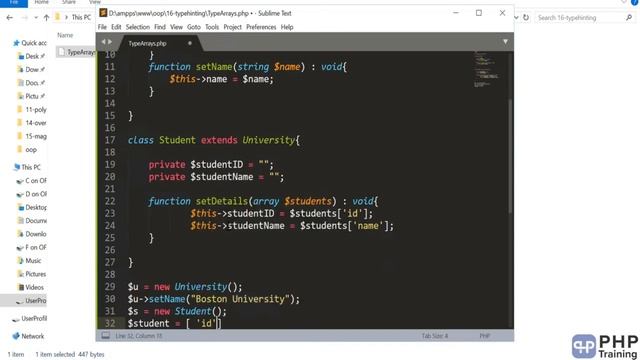
Task: Open the Project menu
Action: click(x=232, y=27)
